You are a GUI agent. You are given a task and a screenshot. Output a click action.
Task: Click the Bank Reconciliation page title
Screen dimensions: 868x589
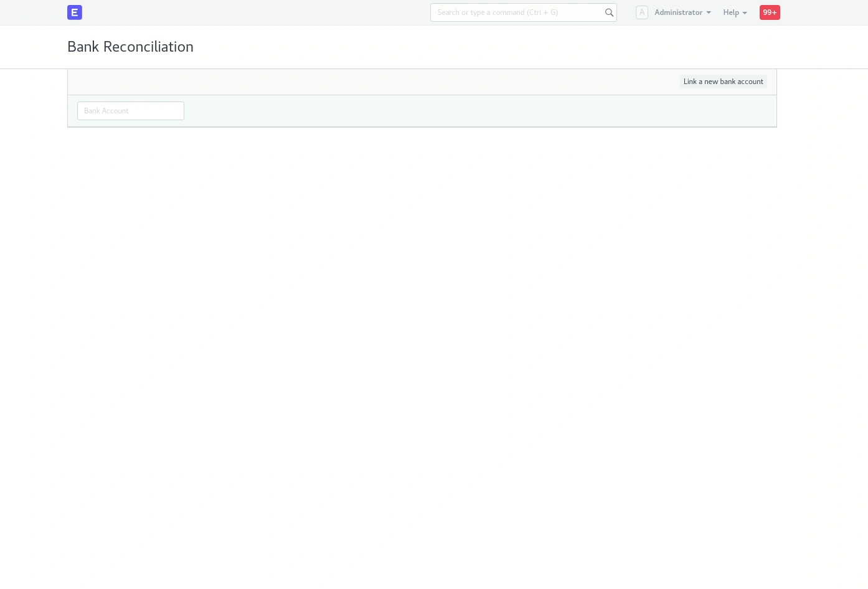point(130,47)
